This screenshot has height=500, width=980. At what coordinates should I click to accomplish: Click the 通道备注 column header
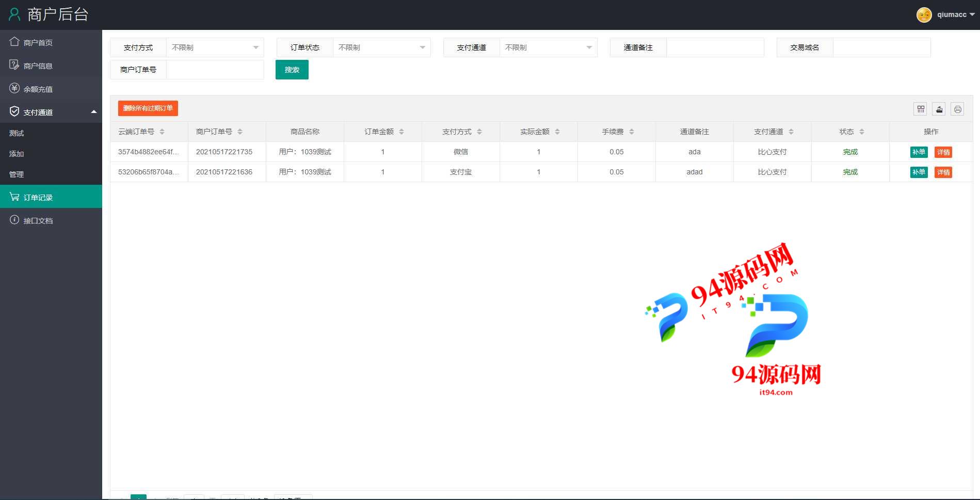[695, 132]
